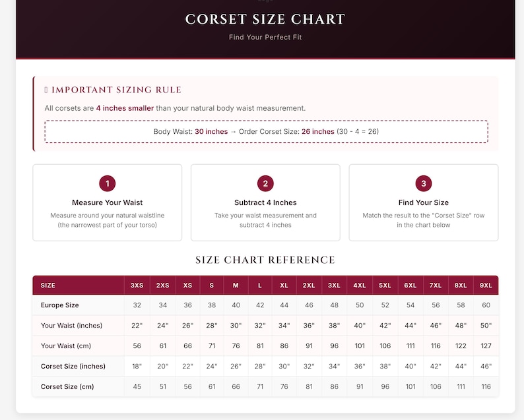Select the 5XL column header
Screen dimensions: 524x420
385,285
